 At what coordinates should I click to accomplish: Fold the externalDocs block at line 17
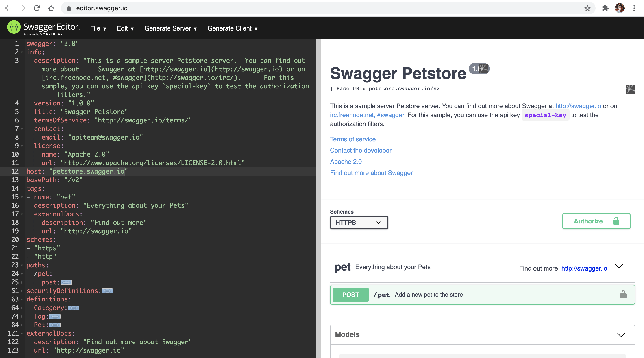22,214
